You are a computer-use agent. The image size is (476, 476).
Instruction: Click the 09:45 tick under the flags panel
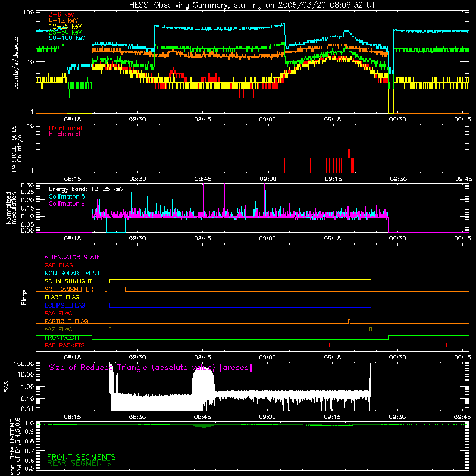(x=463, y=358)
